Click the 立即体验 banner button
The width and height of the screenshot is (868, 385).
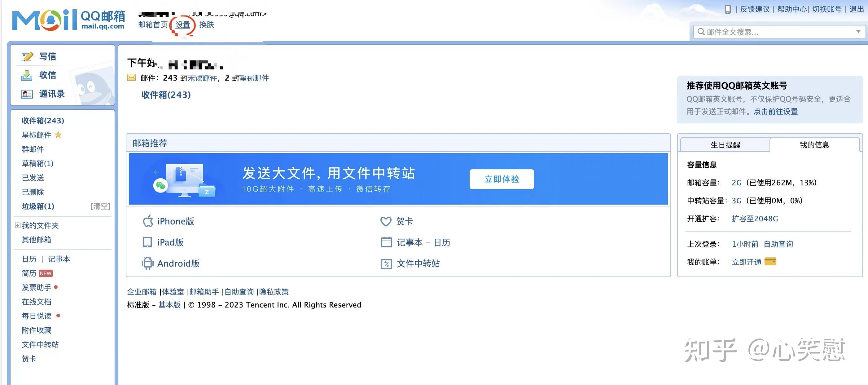(502, 179)
